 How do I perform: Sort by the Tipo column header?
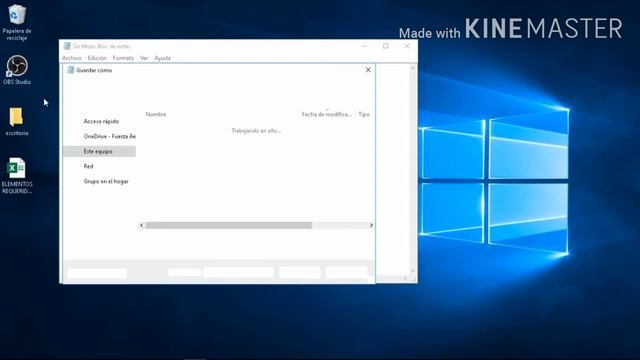(x=364, y=114)
